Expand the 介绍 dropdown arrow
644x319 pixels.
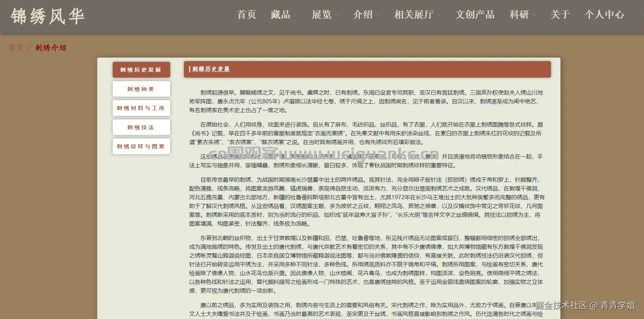point(378,15)
